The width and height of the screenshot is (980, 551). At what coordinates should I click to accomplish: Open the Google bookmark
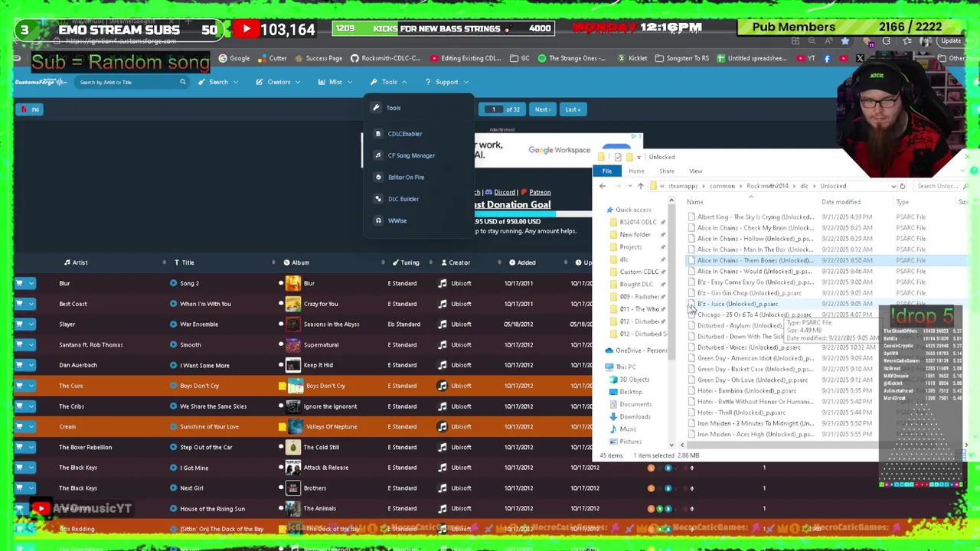(234, 58)
